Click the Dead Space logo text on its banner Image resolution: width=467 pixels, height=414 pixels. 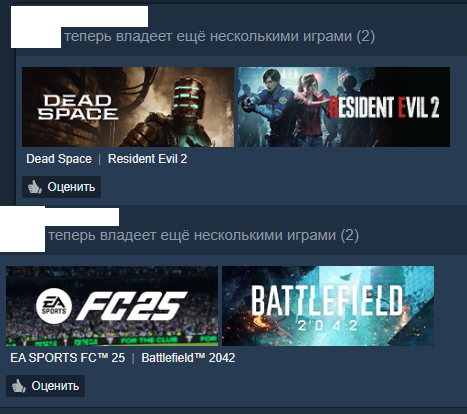78,107
